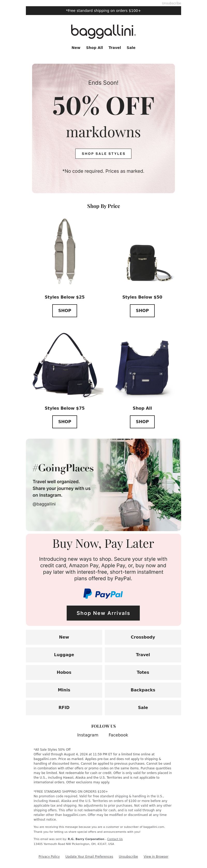Open the New navigation menu item
The image size is (207, 868).
point(76,47)
